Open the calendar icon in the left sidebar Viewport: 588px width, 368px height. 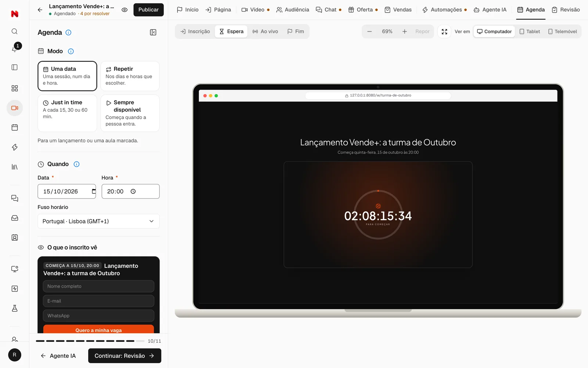[15, 127]
